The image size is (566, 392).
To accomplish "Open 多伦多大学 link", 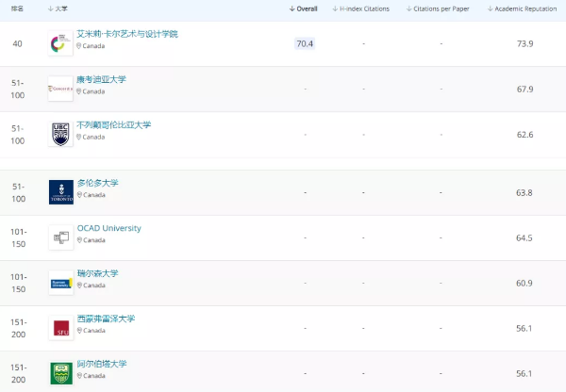I will click(98, 183).
